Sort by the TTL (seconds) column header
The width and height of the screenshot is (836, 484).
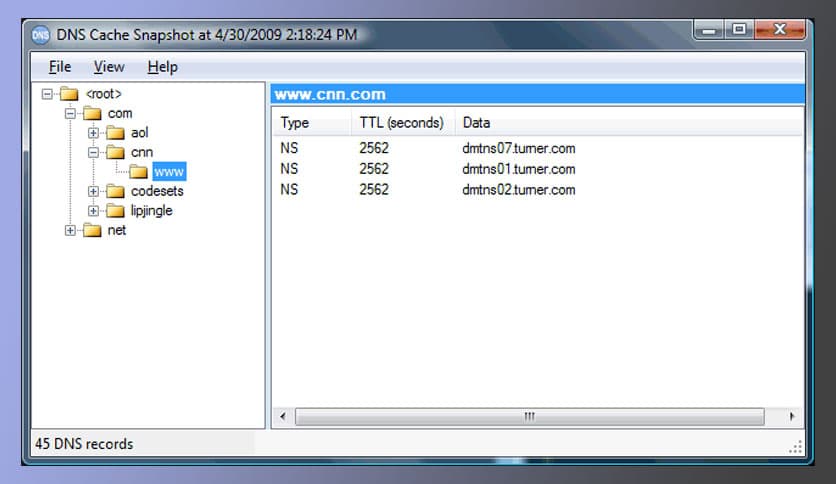coord(403,123)
